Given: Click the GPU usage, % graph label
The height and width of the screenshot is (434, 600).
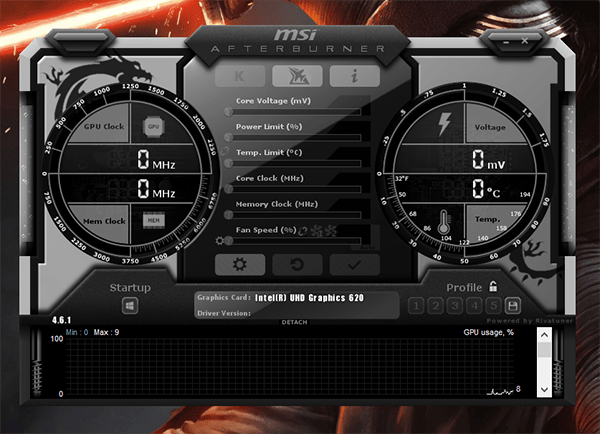Looking at the screenshot, I should (x=489, y=332).
